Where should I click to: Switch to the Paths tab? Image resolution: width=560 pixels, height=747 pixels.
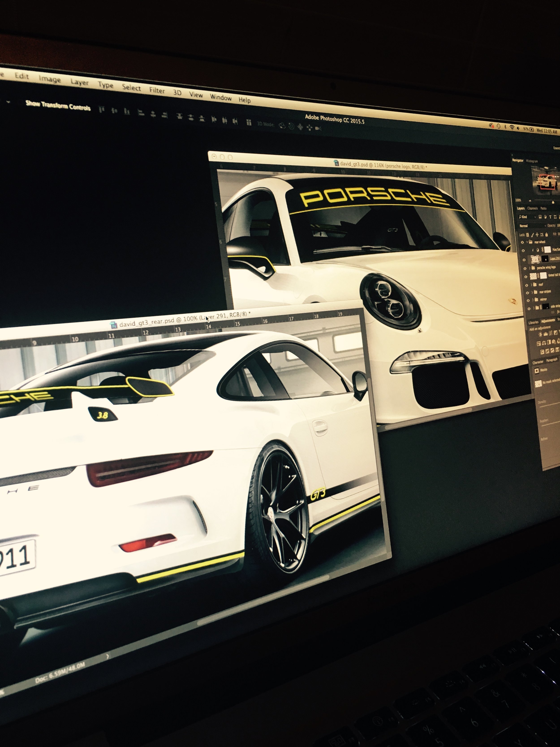(543, 209)
